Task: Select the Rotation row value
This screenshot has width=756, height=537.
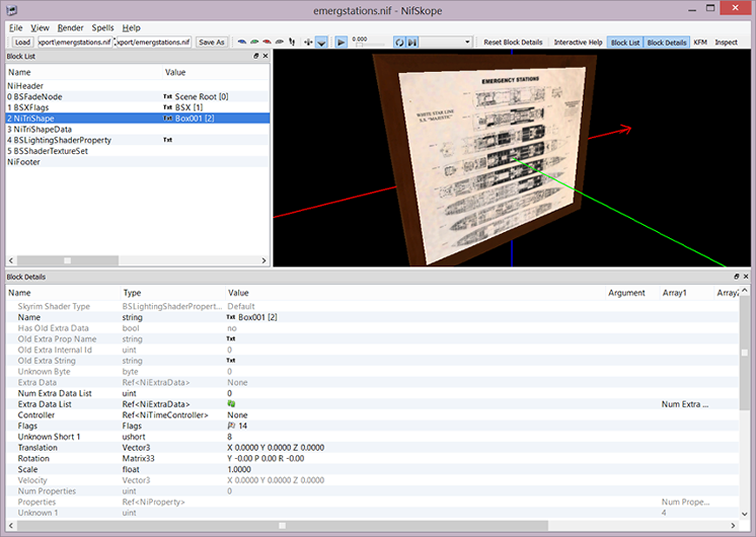Action: 266,459
